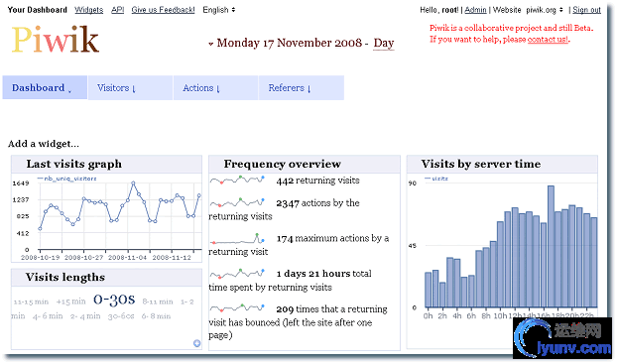Open the Widgets link
Image resolution: width=617 pixels, height=364 pixels.
click(x=89, y=10)
